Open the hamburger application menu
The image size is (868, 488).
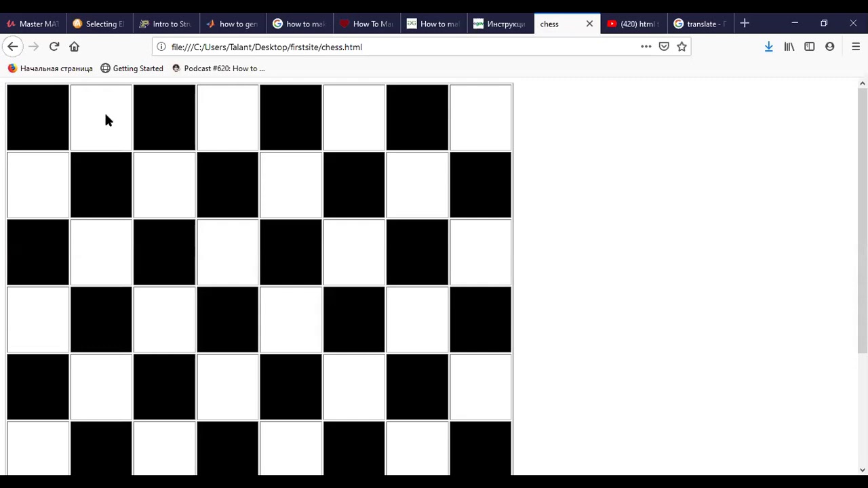click(x=856, y=47)
